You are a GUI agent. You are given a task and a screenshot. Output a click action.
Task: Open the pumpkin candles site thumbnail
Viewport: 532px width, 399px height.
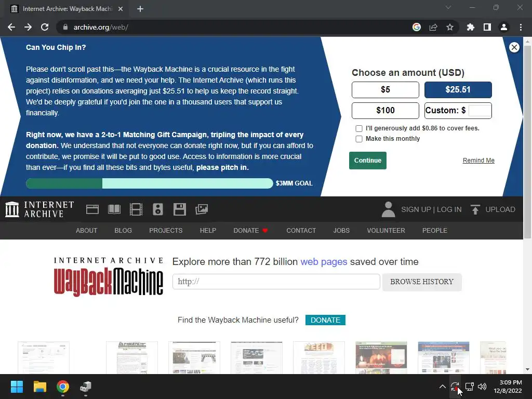pyautogui.click(x=381, y=357)
